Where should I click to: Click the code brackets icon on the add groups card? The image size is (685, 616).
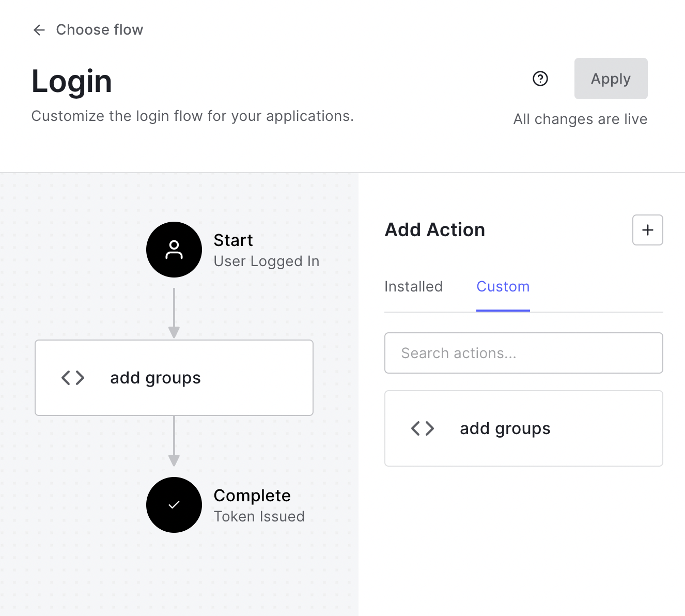point(422,428)
